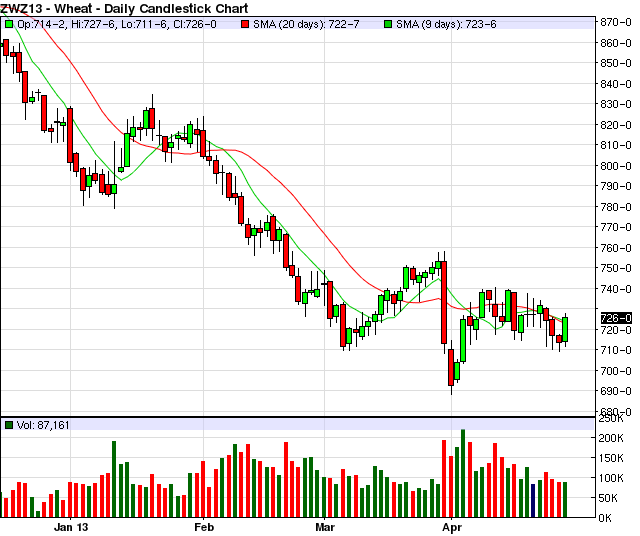The height and width of the screenshot is (536, 640).
Task: Click the red candlestick with the 690 low
Action: click(451, 367)
